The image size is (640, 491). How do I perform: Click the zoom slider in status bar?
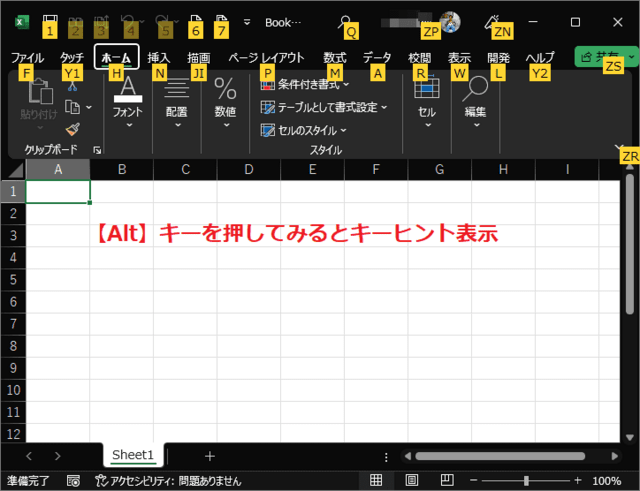point(525,481)
